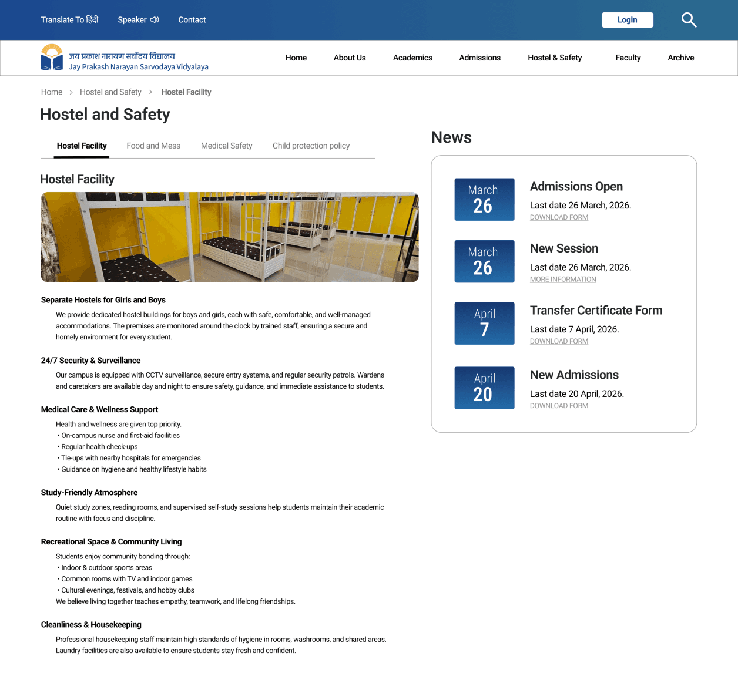Click 'Cultural evenings, festivals' bullet
This screenshot has height=700, width=738.
[x=126, y=590]
